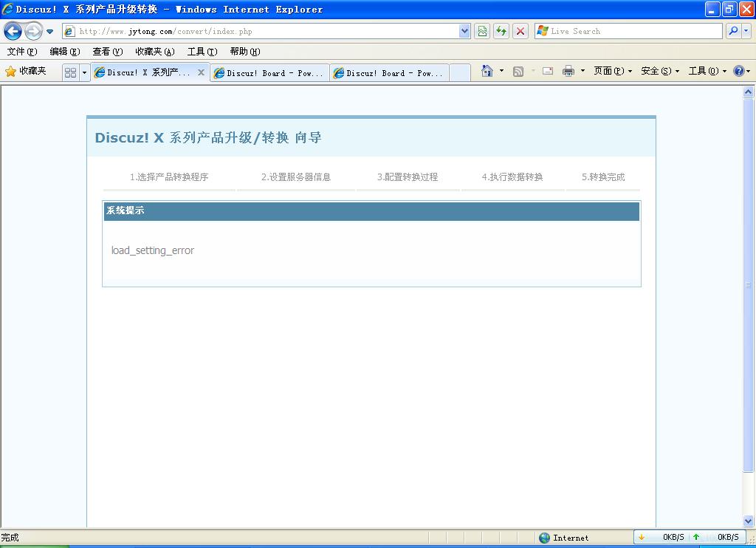Image resolution: width=756 pixels, height=548 pixels.
Task: Click the scrollbar up arrow
Action: pos(749,92)
